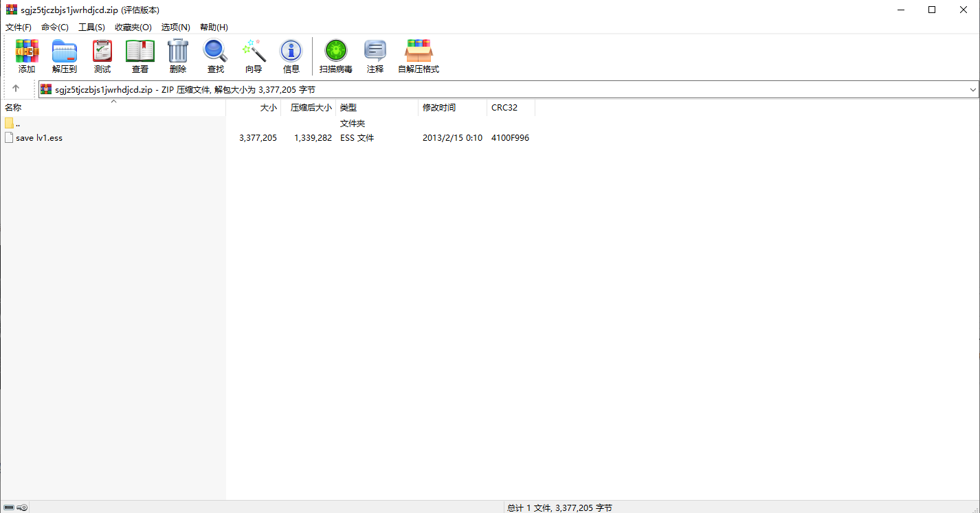Click the archive path address field
This screenshot has width=980, height=513.
pyautogui.click(x=509, y=89)
